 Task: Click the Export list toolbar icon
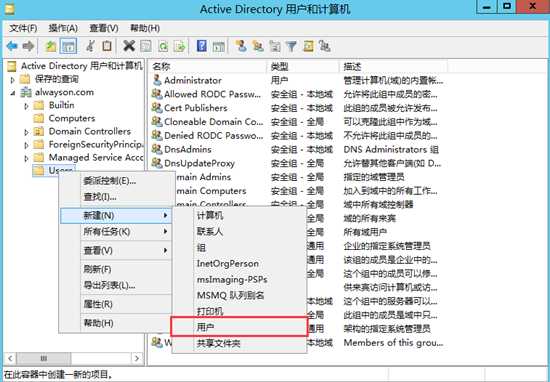point(180,46)
